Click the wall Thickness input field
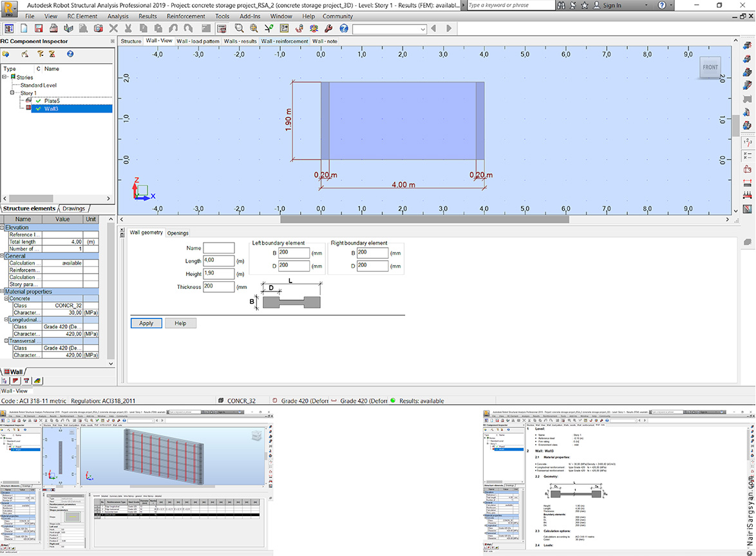 coord(219,286)
